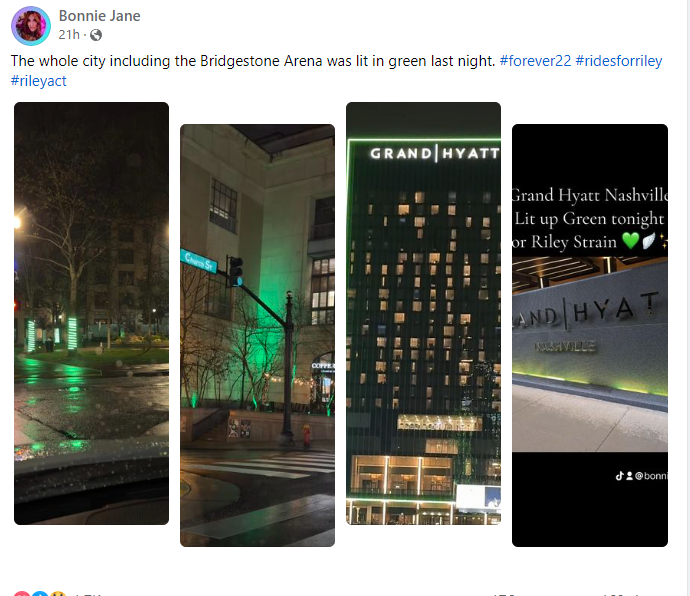Click the yellow face reaction icon
This screenshot has height=596, width=690.
tap(58, 594)
